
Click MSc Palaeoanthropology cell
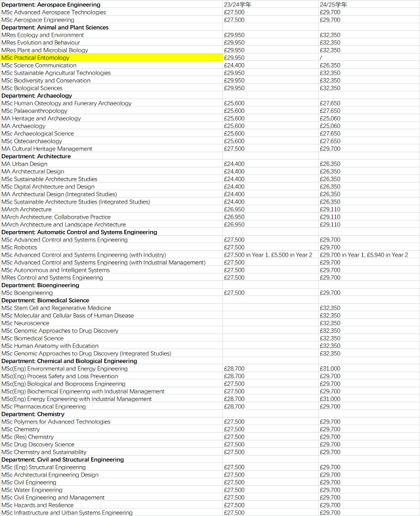[x=112, y=110]
